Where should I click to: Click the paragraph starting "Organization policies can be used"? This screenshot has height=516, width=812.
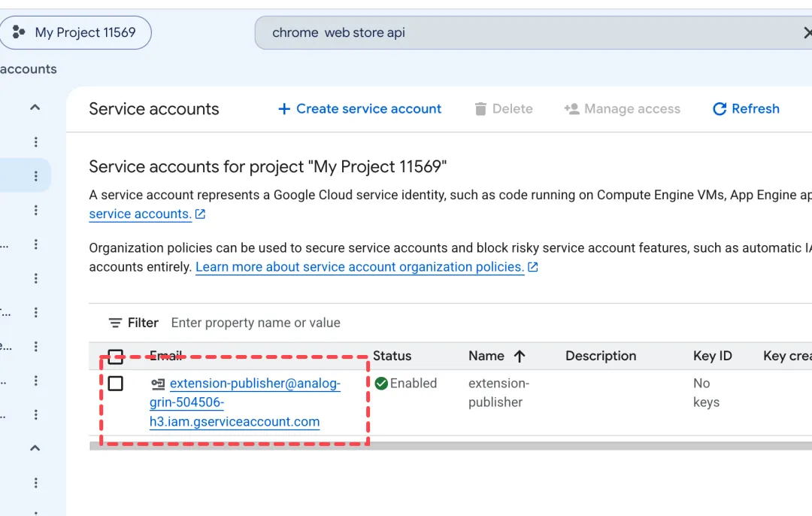(450, 257)
